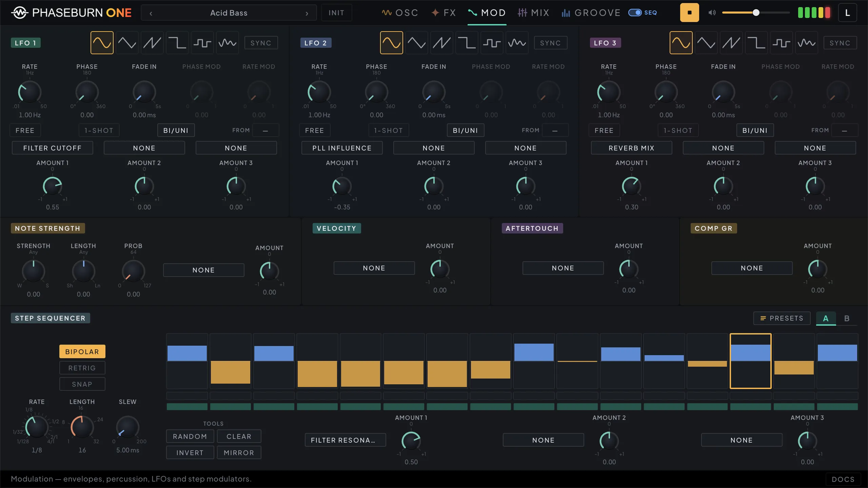Click LFO 1 RATE knob

(x=30, y=92)
